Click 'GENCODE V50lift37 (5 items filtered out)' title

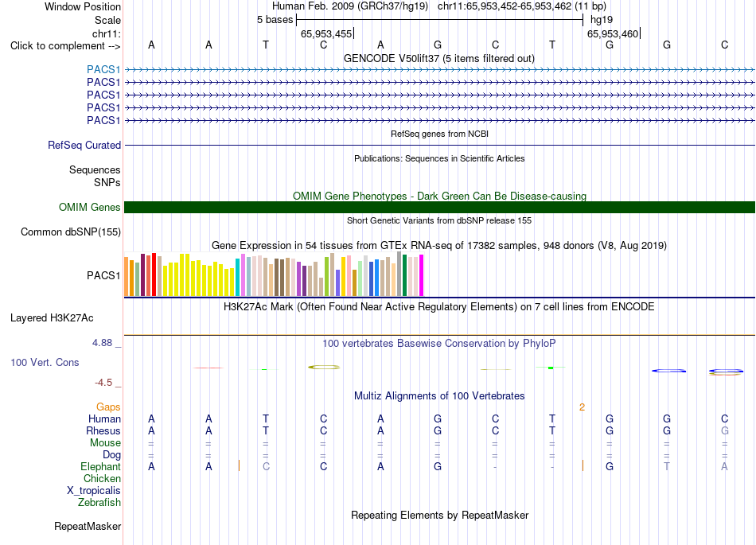439,58
